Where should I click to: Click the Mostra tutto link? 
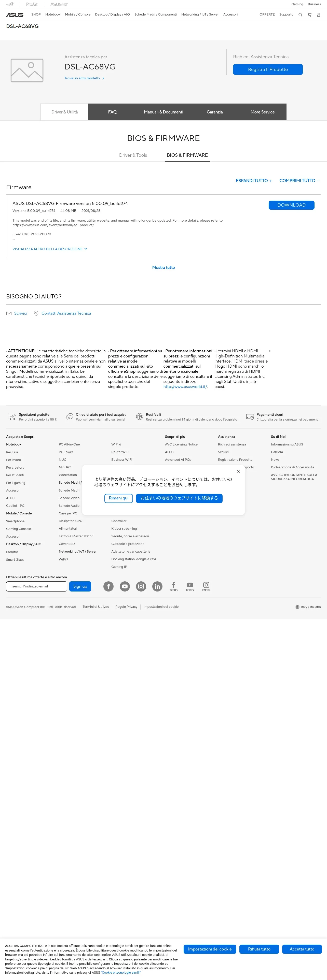pyautogui.click(x=163, y=267)
